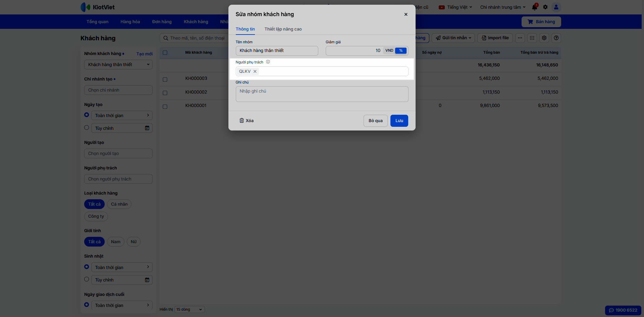Click the search magnifier icon

166,38
